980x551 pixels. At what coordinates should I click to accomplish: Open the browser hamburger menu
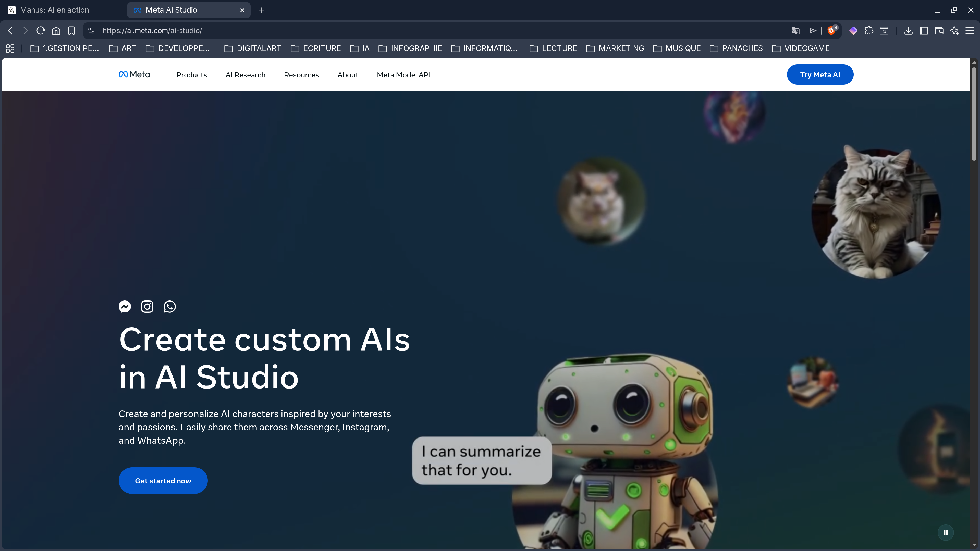[970, 30]
